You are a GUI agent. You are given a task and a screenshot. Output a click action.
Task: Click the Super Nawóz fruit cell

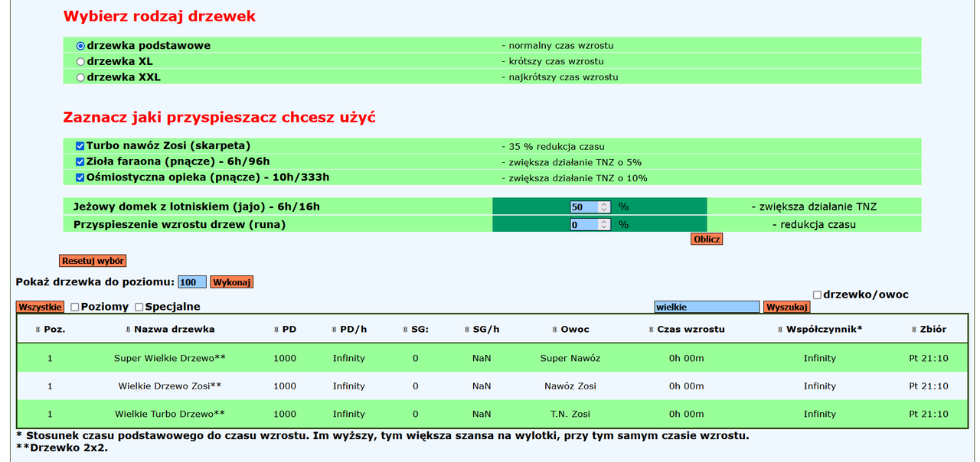click(570, 358)
